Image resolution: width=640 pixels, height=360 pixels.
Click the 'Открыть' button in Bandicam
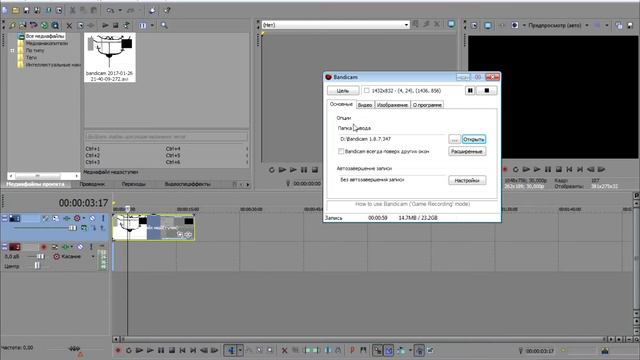pos(473,140)
